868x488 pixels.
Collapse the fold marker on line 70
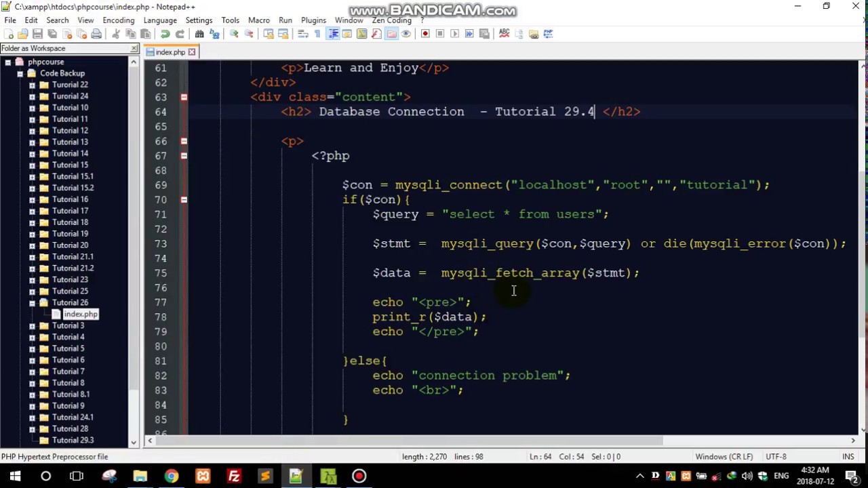point(184,200)
